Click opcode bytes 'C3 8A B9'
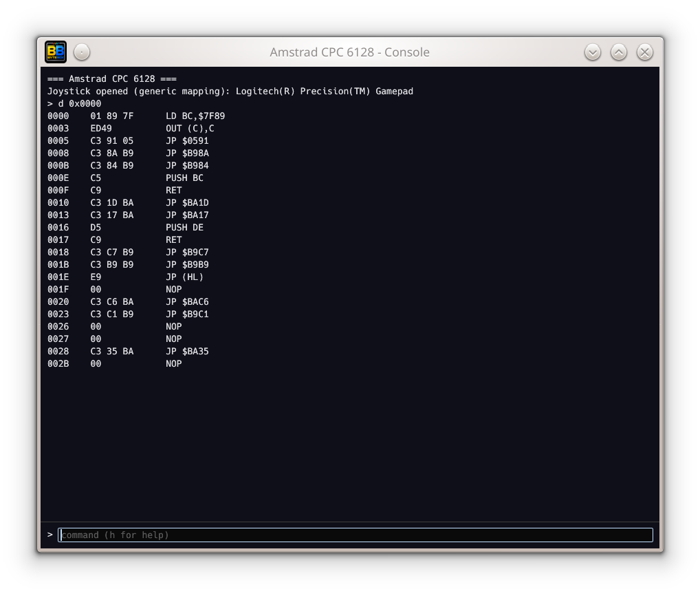 tap(112, 153)
